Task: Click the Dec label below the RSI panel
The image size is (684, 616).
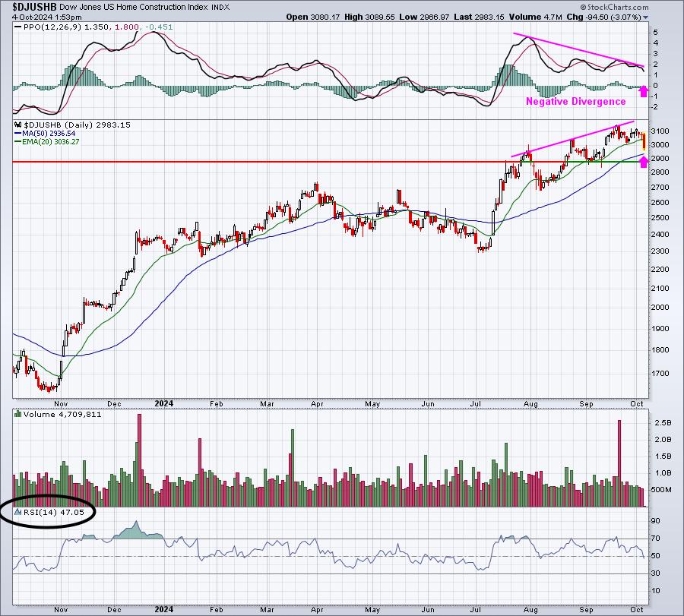Action: click(x=114, y=609)
